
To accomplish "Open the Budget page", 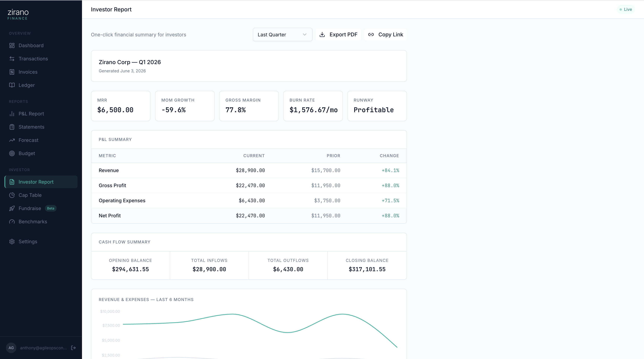I will coord(41,154).
